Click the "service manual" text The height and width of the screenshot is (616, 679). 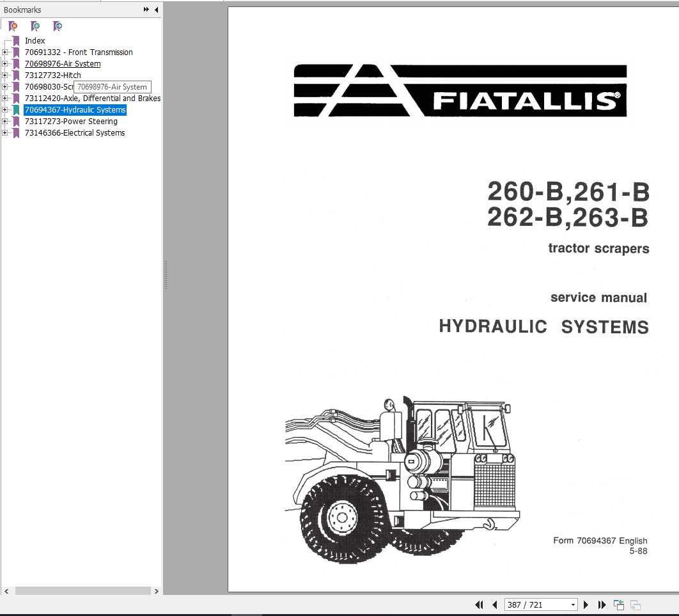[x=598, y=297]
